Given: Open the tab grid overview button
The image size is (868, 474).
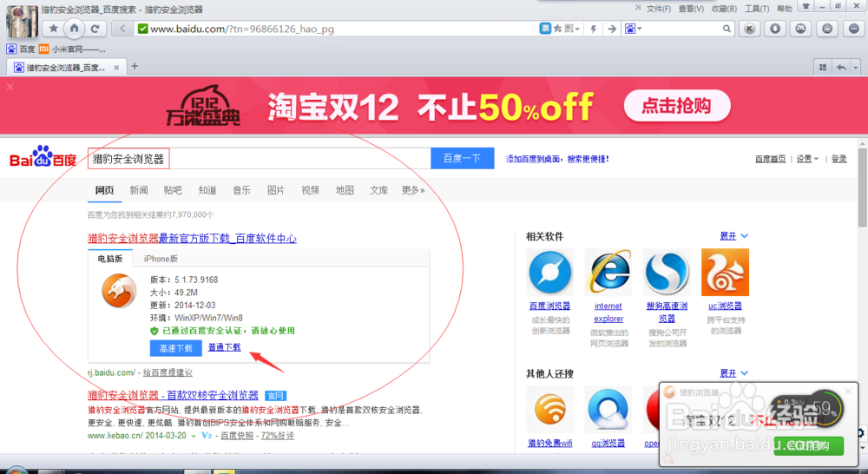Looking at the screenshot, I should click(x=823, y=67).
